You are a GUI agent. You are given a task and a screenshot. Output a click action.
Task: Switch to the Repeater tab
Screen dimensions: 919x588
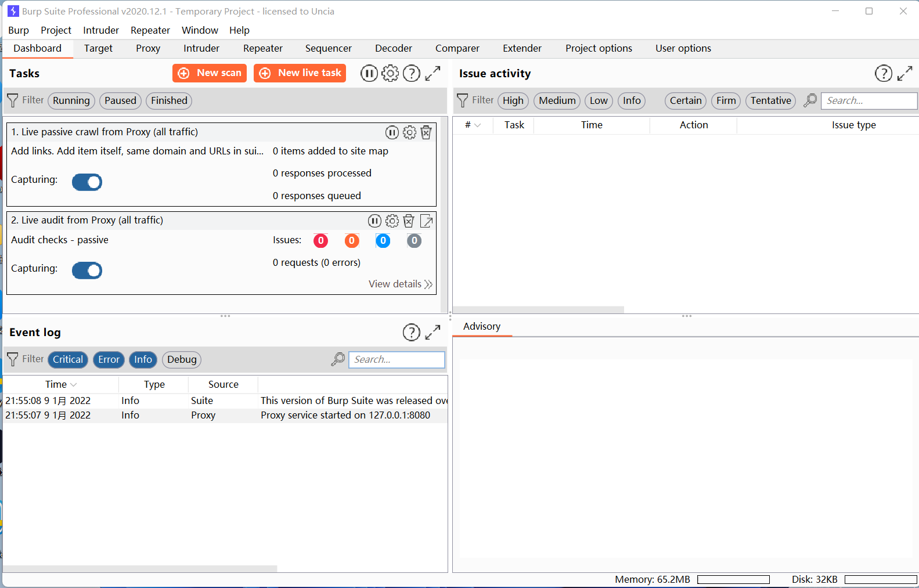[263, 49]
